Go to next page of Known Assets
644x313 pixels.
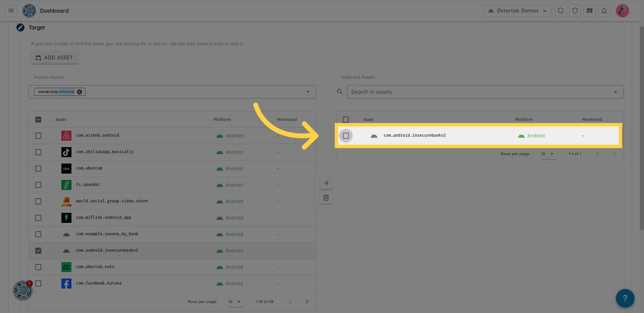(x=307, y=302)
